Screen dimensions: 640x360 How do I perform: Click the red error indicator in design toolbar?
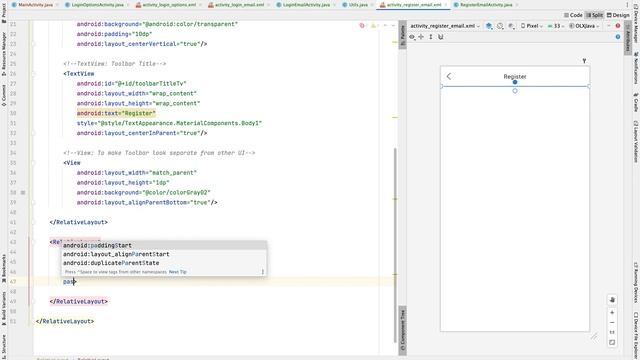[x=618, y=26]
